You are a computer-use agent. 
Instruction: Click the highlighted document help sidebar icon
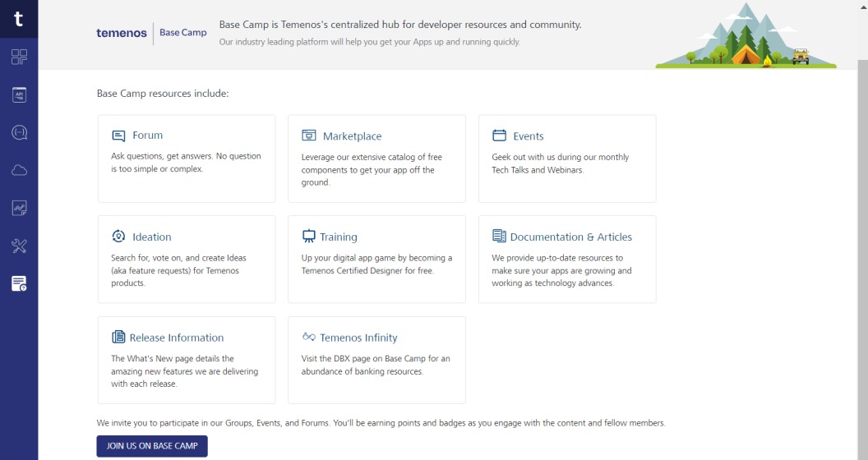point(19,283)
